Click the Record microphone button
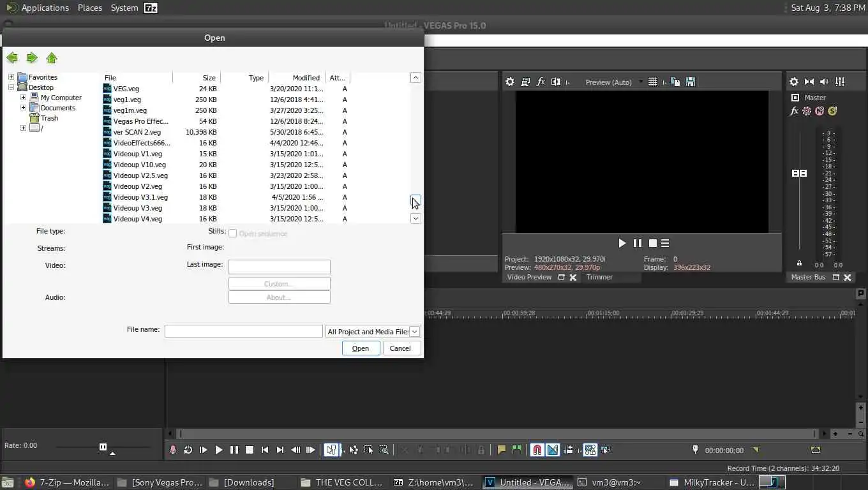Image resolution: width=868 pixels, height=490 pixels. pos(172,450)
